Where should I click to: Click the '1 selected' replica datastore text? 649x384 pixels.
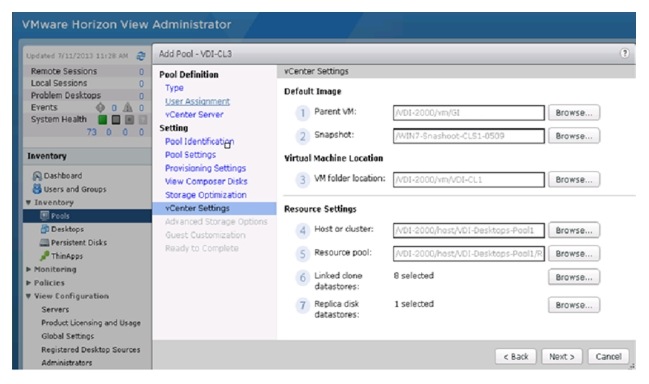414,304
